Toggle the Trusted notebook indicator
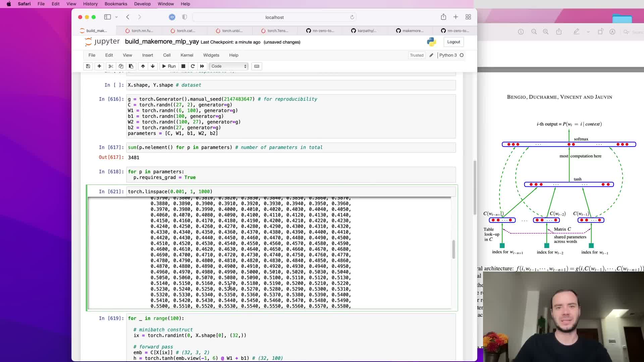Viewport: 644px width, 362px height. tap(416, 55)
